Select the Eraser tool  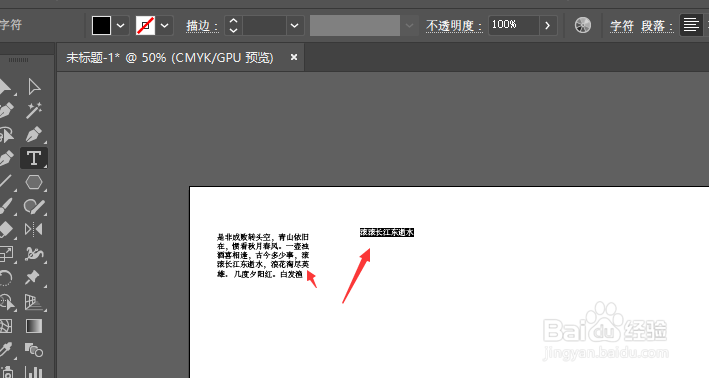click(x=6, y=229)
